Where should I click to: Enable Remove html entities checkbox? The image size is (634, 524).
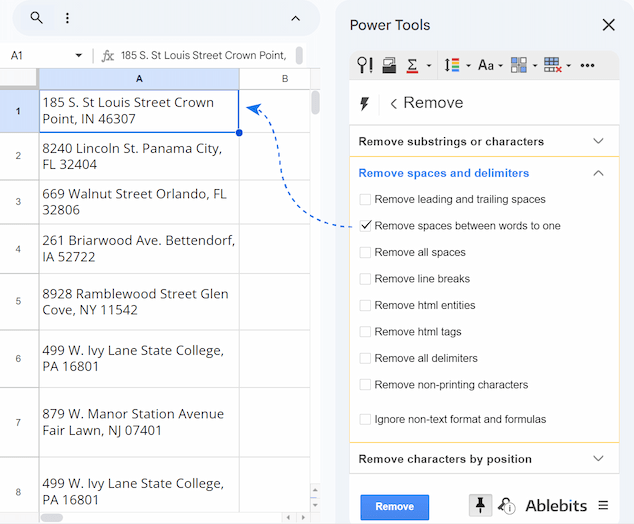365,305
